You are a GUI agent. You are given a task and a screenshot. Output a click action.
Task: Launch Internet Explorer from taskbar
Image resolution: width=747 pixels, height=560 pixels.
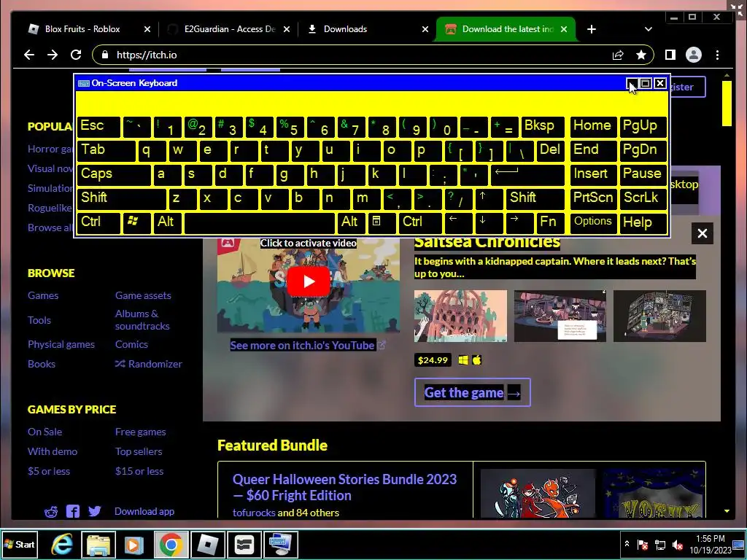63,544
